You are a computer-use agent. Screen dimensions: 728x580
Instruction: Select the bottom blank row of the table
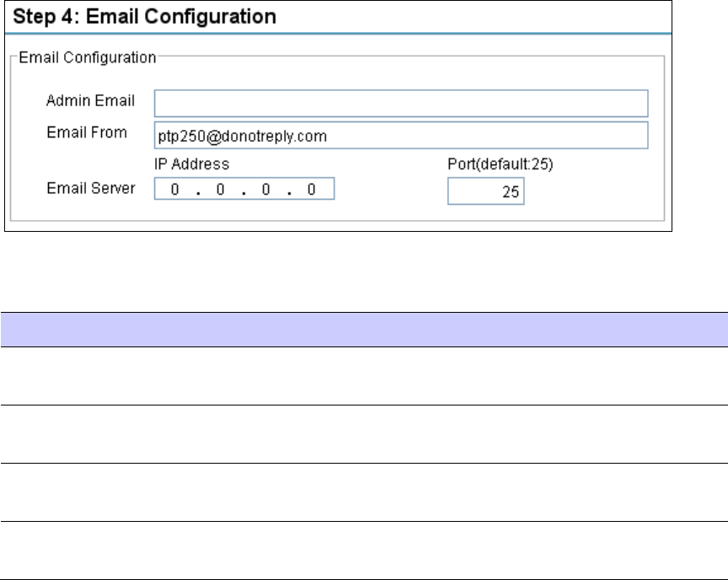pos(364,550)
